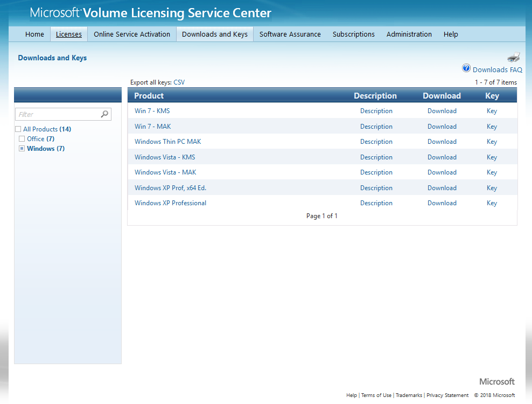Download Windows Vista - MAK

coord(442,172)
